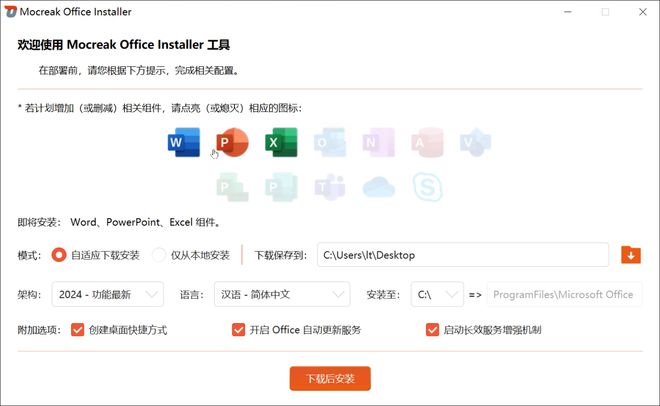Viewport: 660px width, 406px height.
Task: Enable the dimmed Outlook component icon
Action: (330, 142)
